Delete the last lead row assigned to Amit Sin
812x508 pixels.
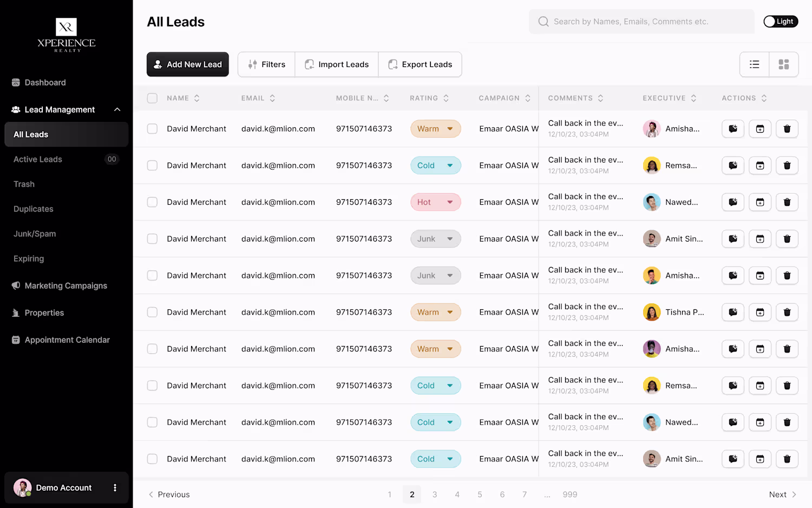click(x=787, y=459)
